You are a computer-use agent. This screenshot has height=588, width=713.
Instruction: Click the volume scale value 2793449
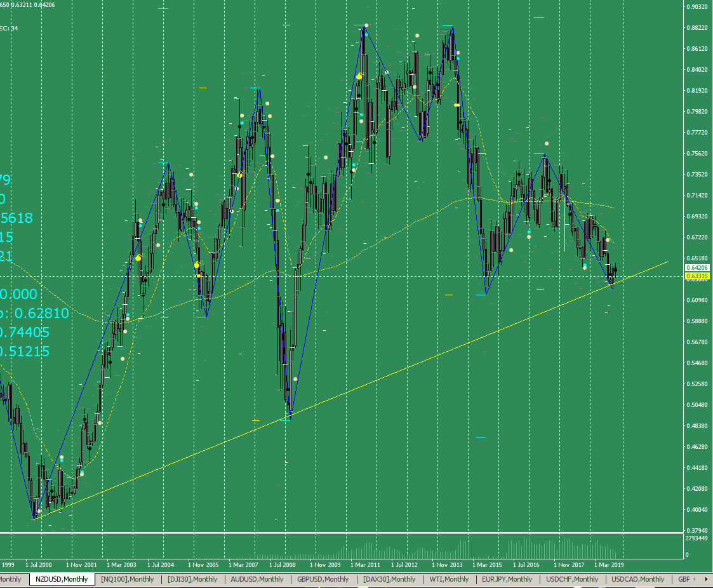pyautogui.click(x=696, y=538)
